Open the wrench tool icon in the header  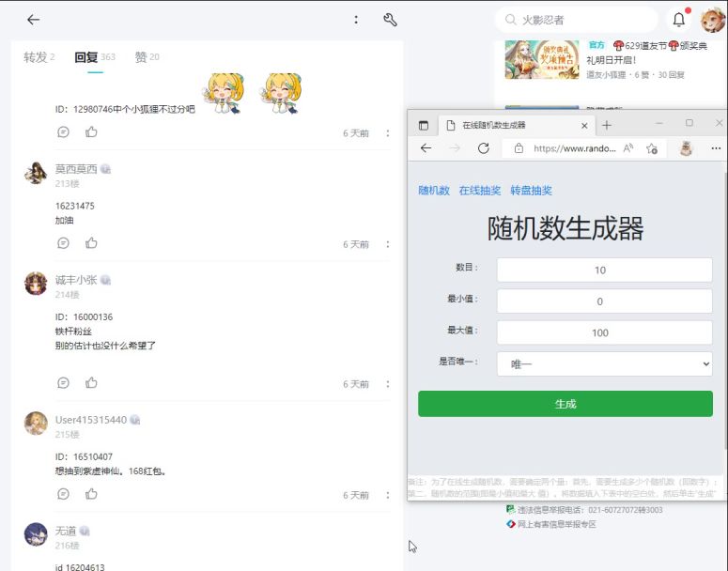pyautogui.click(x=390, y=20)
